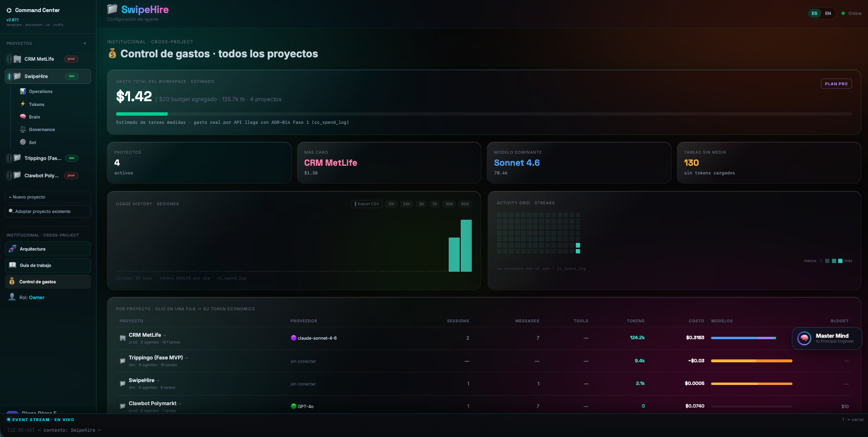Click the Sonnet 4.6 dominant model card
The width and height of the screenshot is (868, 437).
[x=579, y=162]
